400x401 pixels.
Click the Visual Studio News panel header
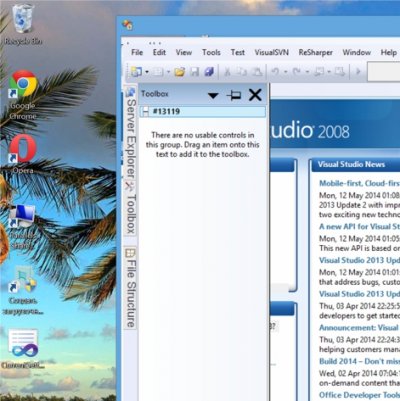pyautogui.click(x=356, y=165)
